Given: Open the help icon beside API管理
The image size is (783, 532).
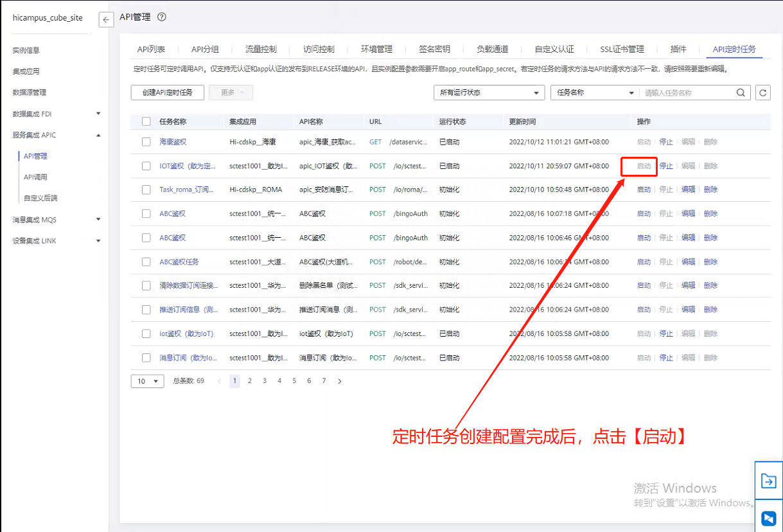Looking at the screenshot, I should pyautogui.click(x=162, y=17).
